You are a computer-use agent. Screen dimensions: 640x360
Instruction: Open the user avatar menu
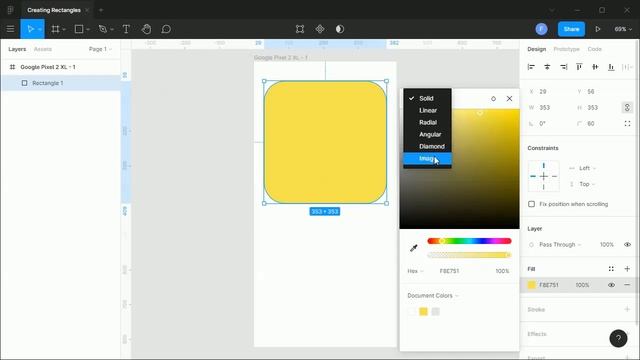point(541,29)
